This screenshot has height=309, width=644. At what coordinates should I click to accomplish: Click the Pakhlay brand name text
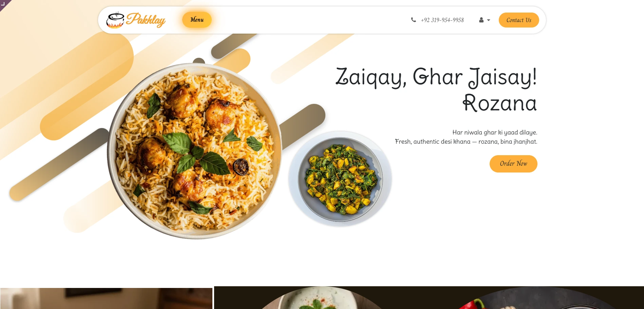pyautogui.click(x=146, y=20)
